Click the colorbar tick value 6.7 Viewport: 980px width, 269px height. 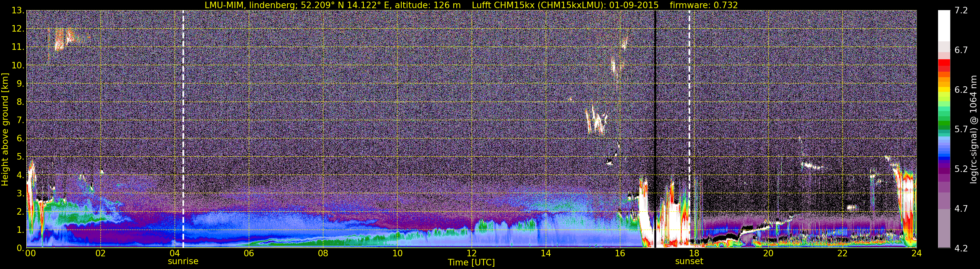tap(961, 50)
